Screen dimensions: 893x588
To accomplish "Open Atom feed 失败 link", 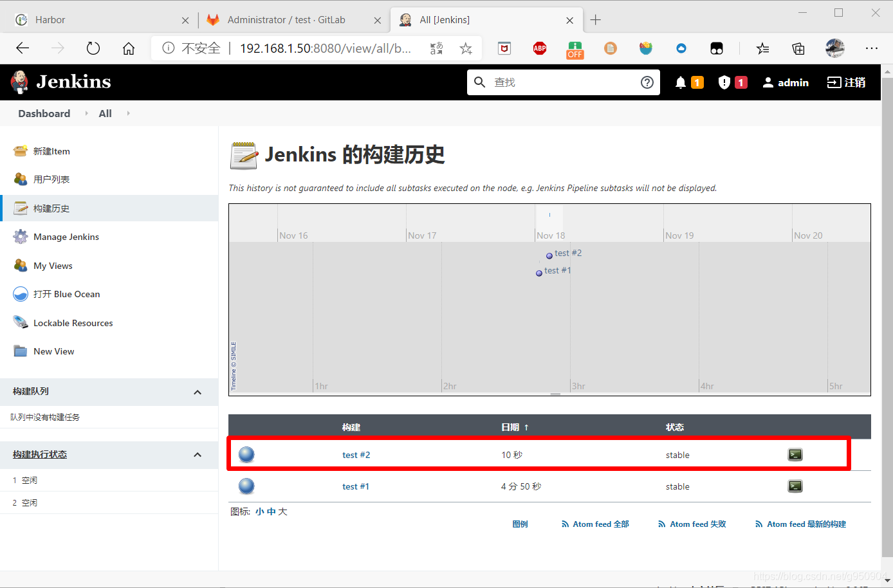I will point(692,524).
